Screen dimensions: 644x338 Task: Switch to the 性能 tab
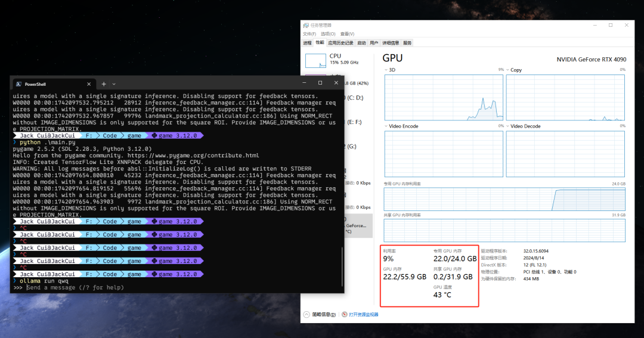coord(320,43)
